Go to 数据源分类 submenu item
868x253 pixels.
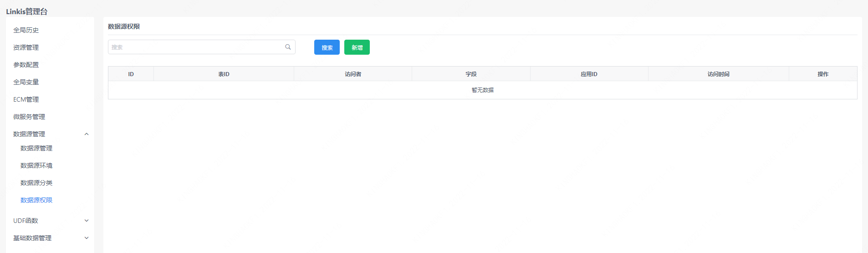coord(36,183)
